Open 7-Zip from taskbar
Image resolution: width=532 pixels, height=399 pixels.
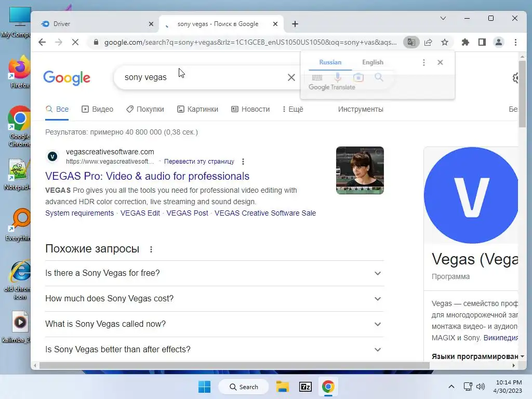[x=305, y=387]
